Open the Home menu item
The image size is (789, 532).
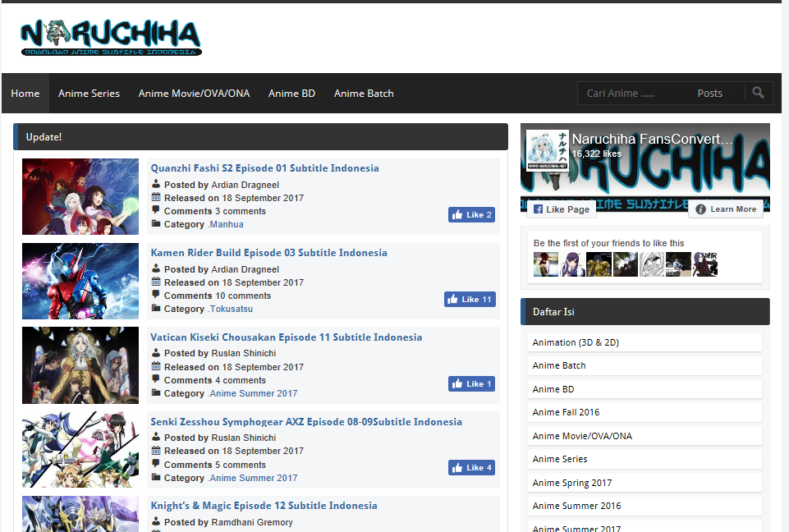[25, 93]
